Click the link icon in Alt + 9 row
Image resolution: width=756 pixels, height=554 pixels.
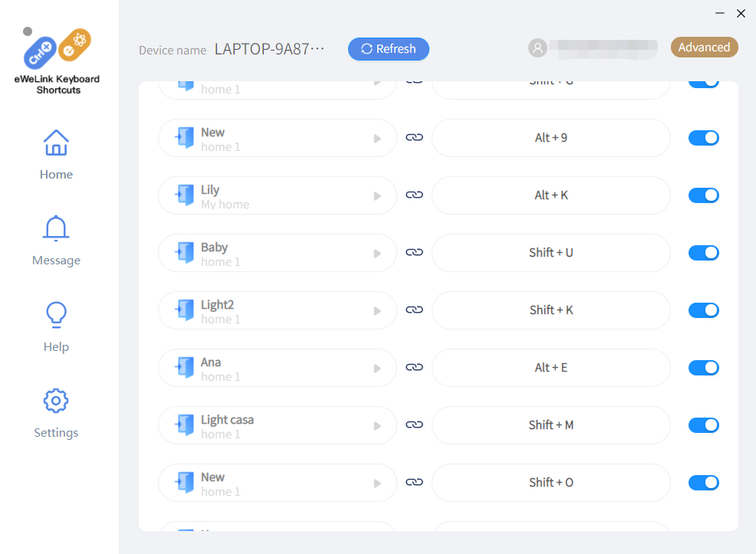414,138
